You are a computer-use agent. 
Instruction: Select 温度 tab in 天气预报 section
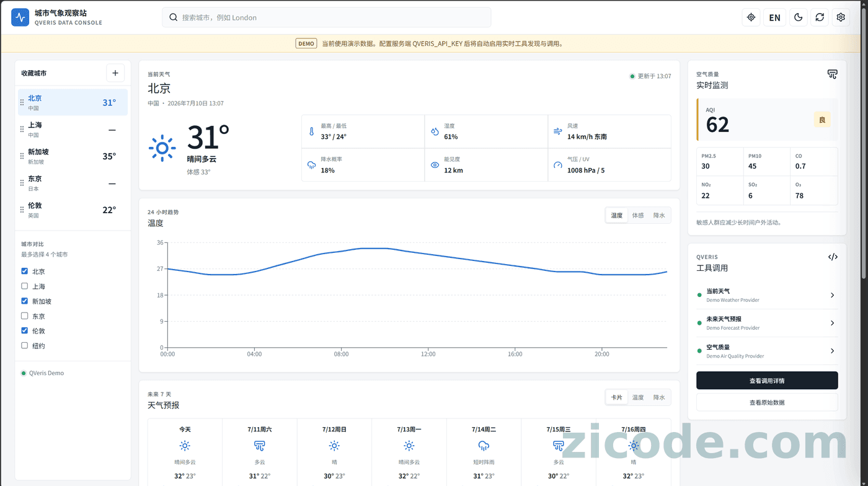point(638,397)
